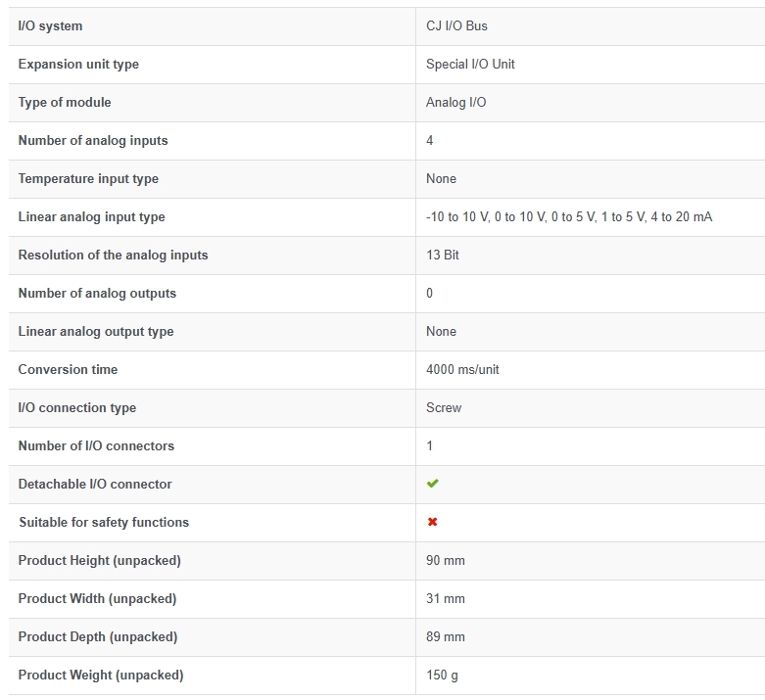
Task: Click the linear analog input voltage ranges text
Action: click(569, 216)
